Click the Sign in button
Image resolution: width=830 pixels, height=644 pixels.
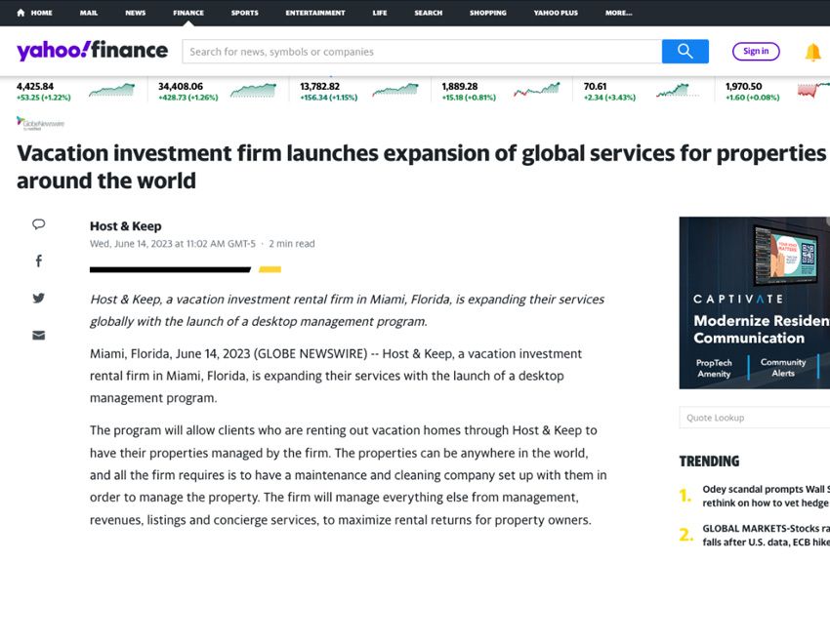(756, 52)
